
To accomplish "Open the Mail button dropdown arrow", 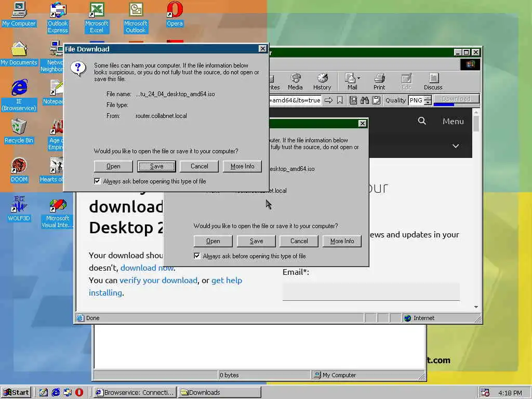I will [359, 78].
